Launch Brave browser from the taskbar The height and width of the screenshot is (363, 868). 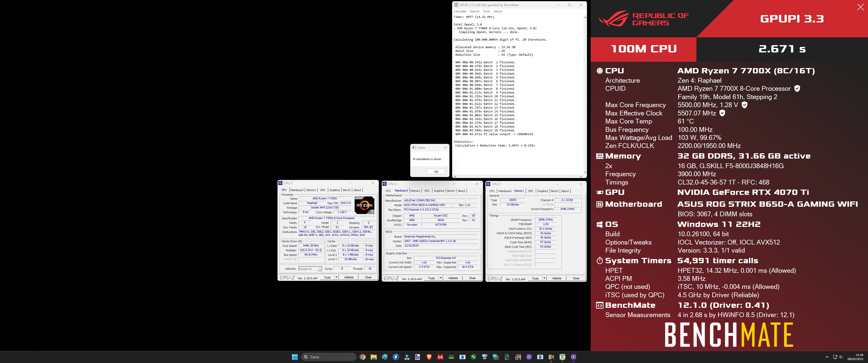pos(429,357)
